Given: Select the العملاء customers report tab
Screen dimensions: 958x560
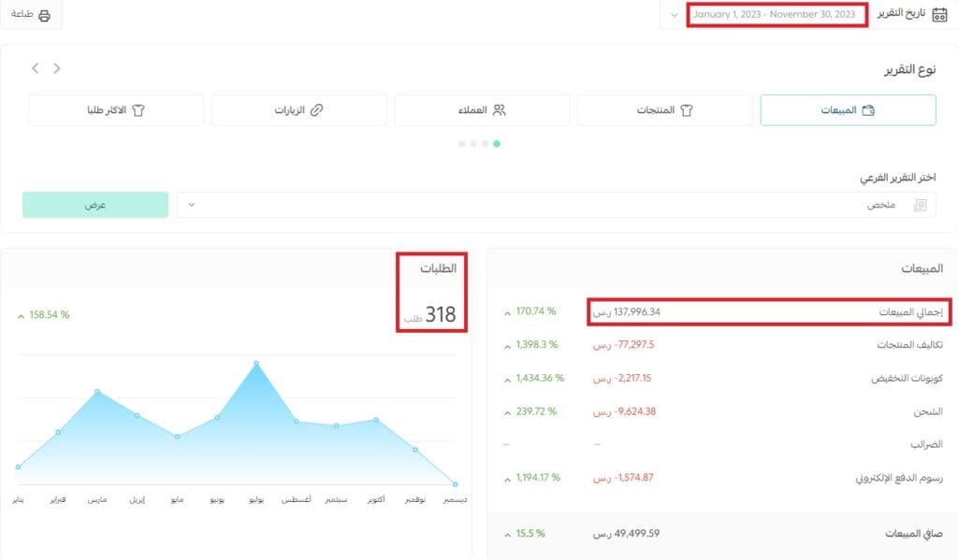Looking at the screenshot, I should (x=482, y=110).
